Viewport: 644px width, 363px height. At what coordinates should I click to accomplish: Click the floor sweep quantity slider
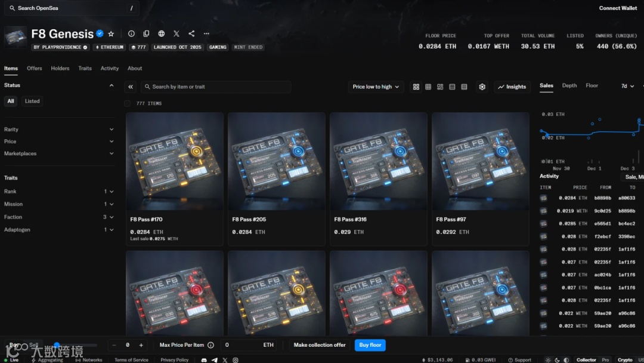[x=75, y=345]
